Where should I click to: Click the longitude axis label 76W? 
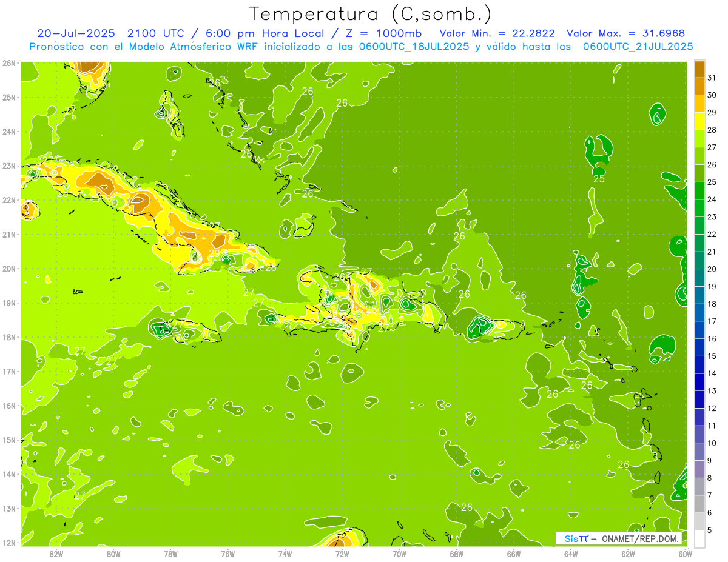[x=227, y=554]
